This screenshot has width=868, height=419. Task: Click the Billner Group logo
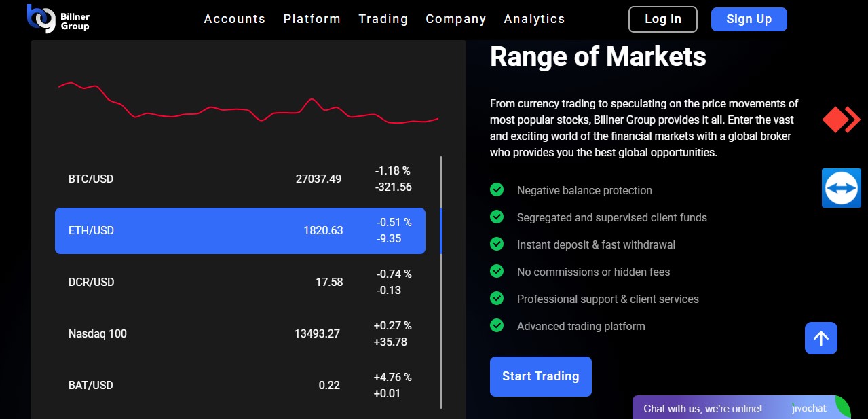58,19
